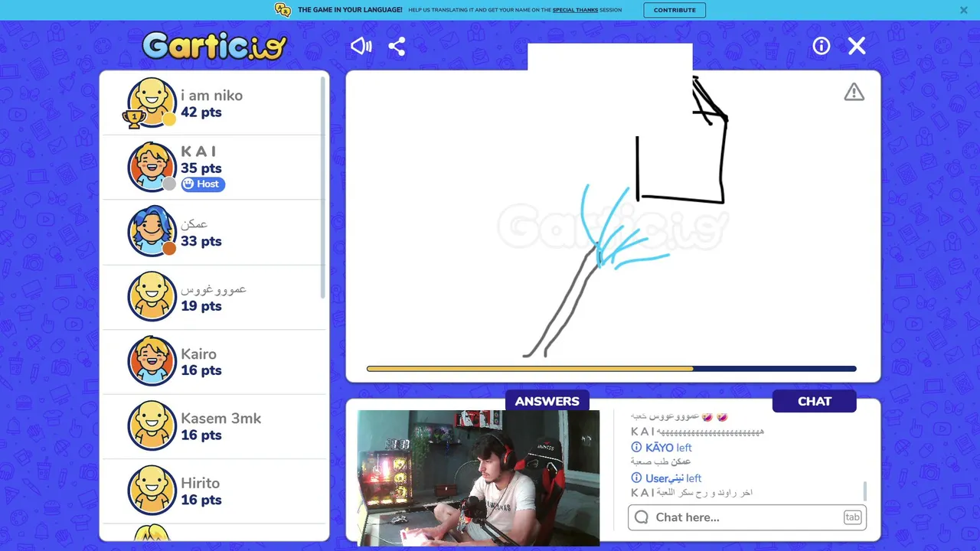Screen dimensions: 980x551
Task: Click the Contribute button
Action: [675, 10]
